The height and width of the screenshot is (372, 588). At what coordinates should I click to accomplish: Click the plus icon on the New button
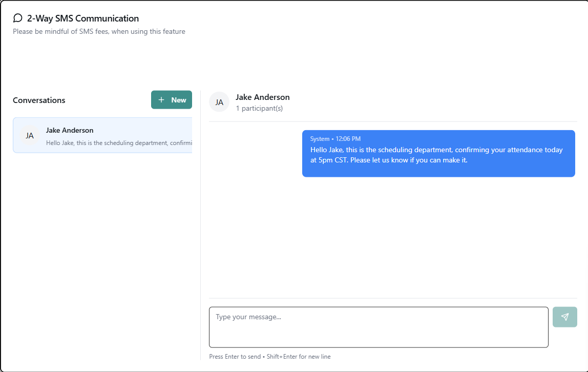tap(161, 100)
